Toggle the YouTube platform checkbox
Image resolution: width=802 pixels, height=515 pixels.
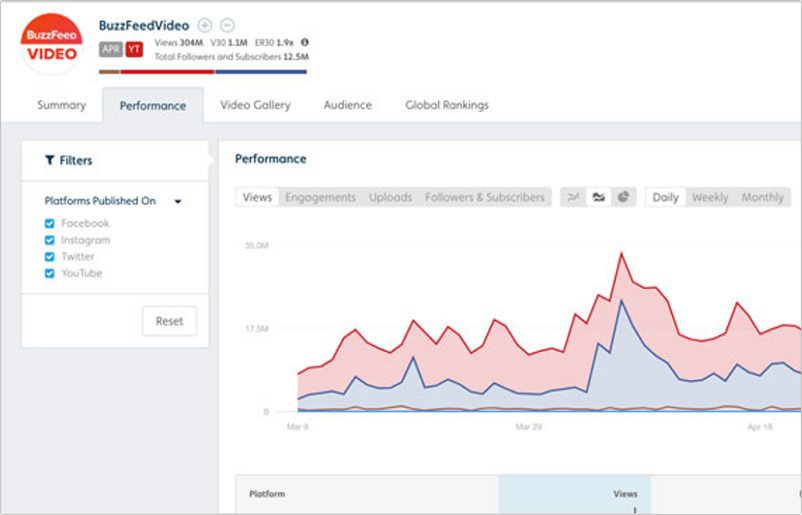pos(50,273)
